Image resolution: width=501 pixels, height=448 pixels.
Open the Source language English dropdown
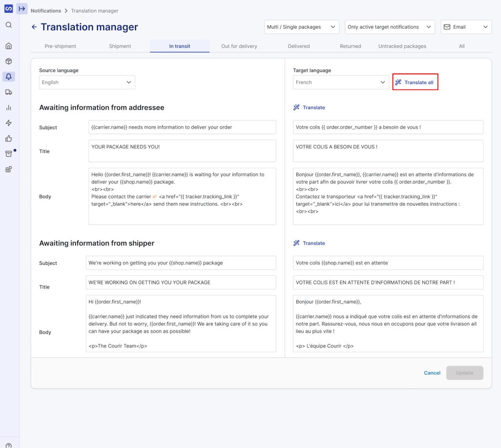(x=87, y=83)
